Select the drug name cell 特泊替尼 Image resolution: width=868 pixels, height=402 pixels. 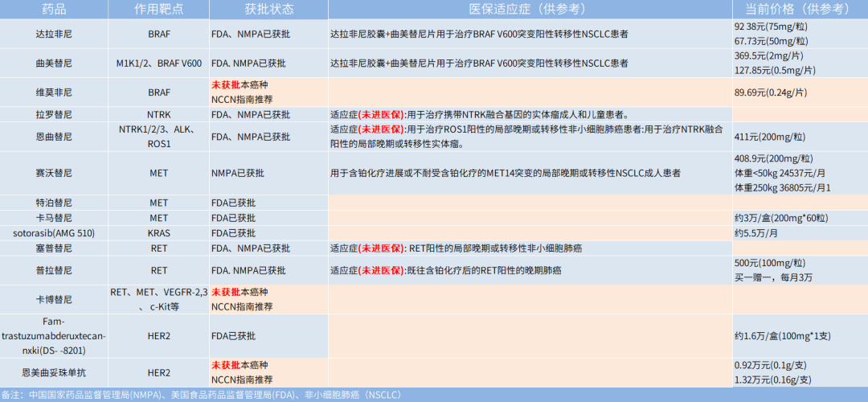pos(54,203)
